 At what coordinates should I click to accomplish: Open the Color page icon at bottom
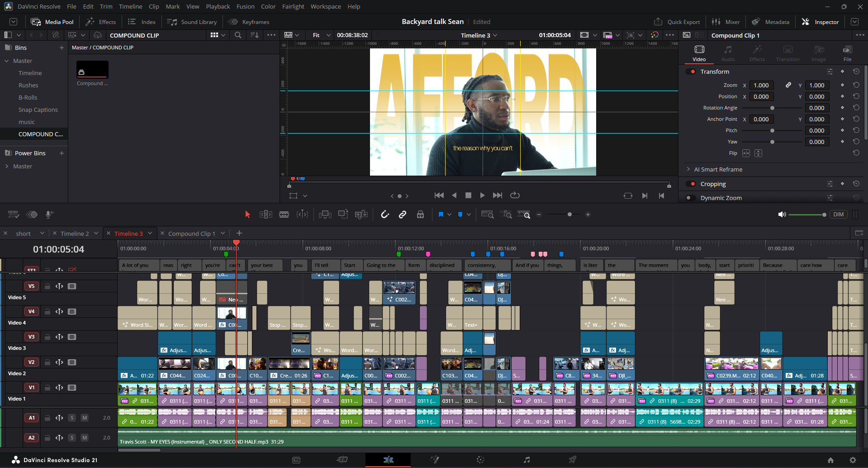click(480, 460)
